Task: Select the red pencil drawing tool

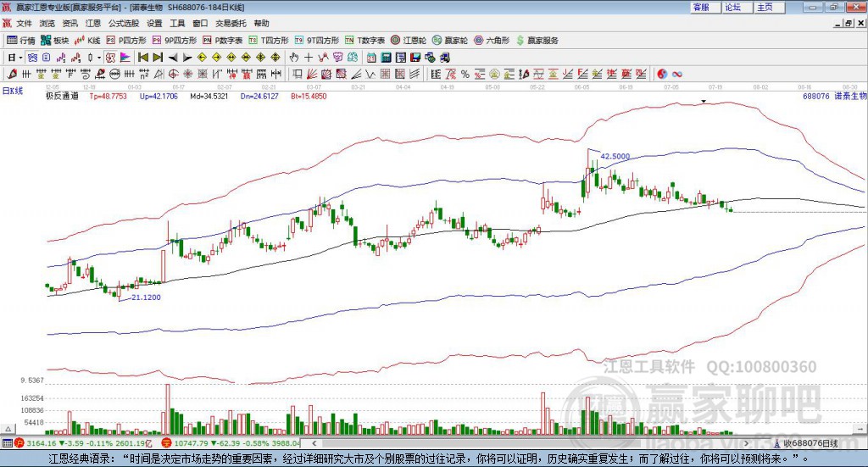Action: pos(12,74)
